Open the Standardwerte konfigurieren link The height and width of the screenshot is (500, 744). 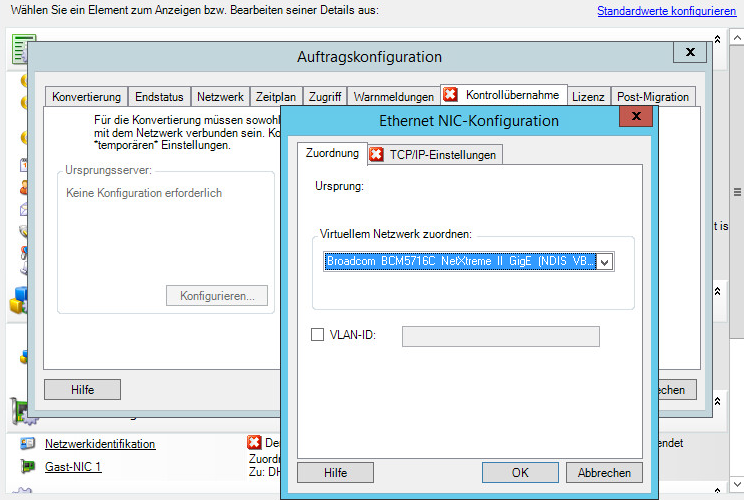point(667,11)
